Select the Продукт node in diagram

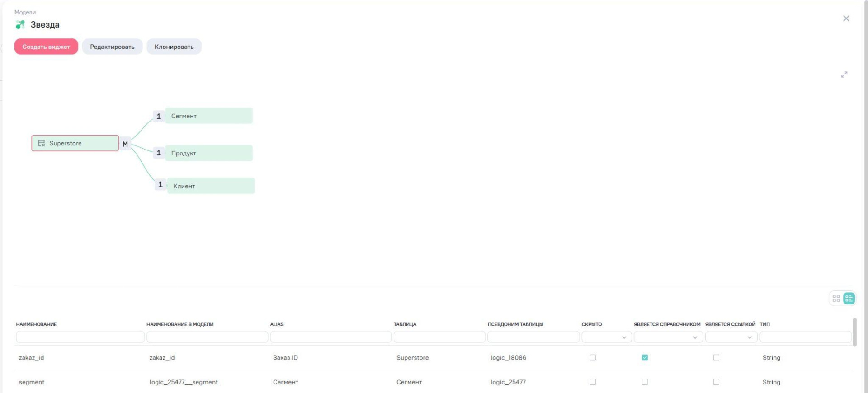tap(208, 153)
